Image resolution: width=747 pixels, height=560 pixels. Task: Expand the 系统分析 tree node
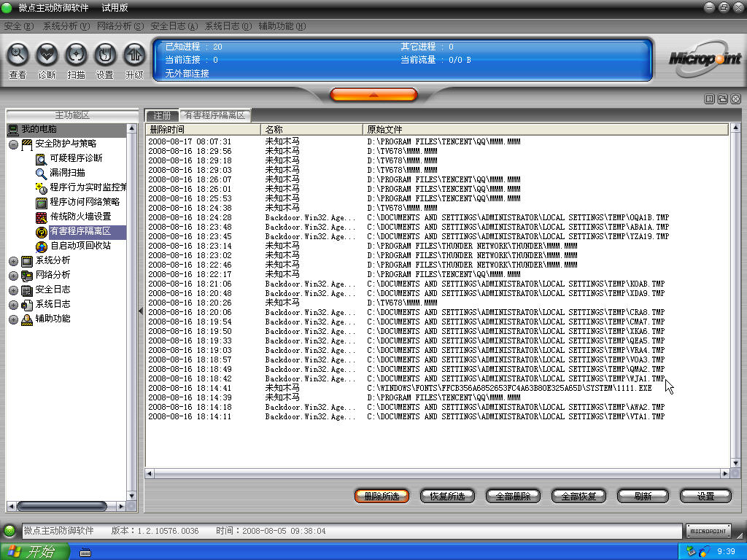point(13,261)
